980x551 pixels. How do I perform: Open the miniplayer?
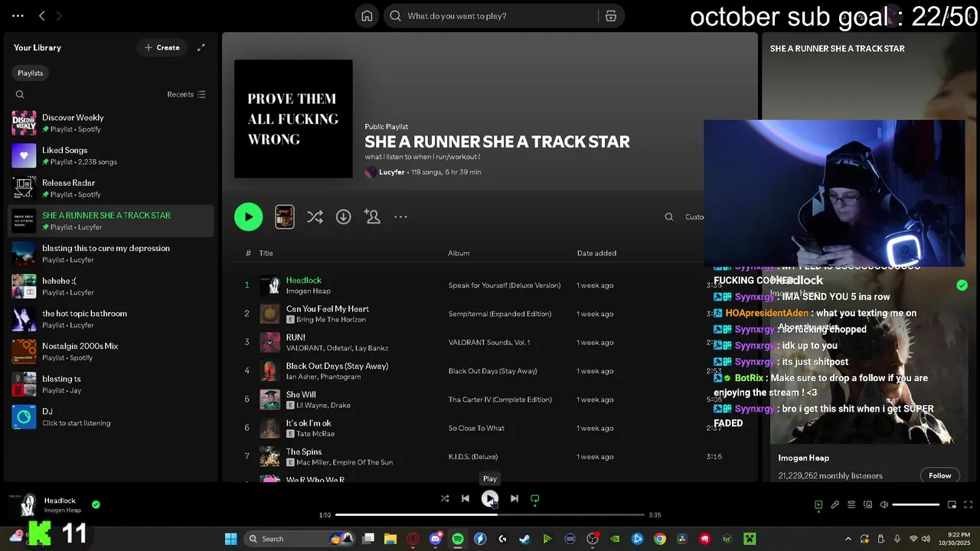[952, 505]
